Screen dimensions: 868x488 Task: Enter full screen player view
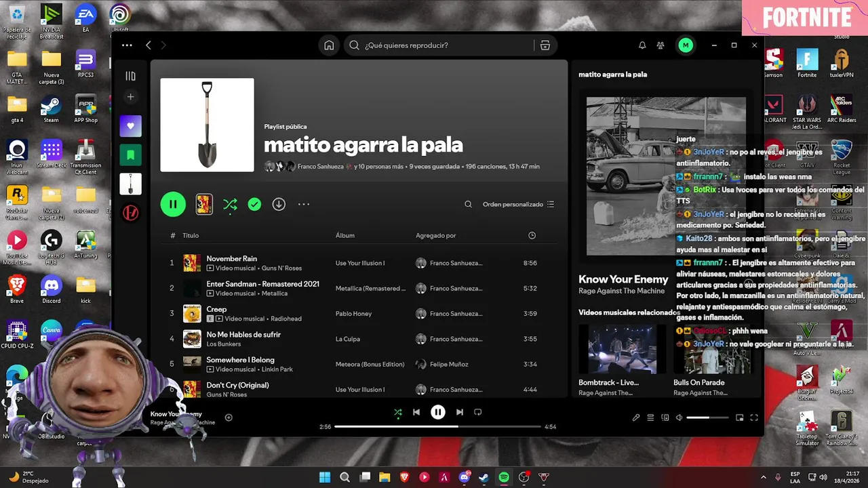tap(753, 418)
